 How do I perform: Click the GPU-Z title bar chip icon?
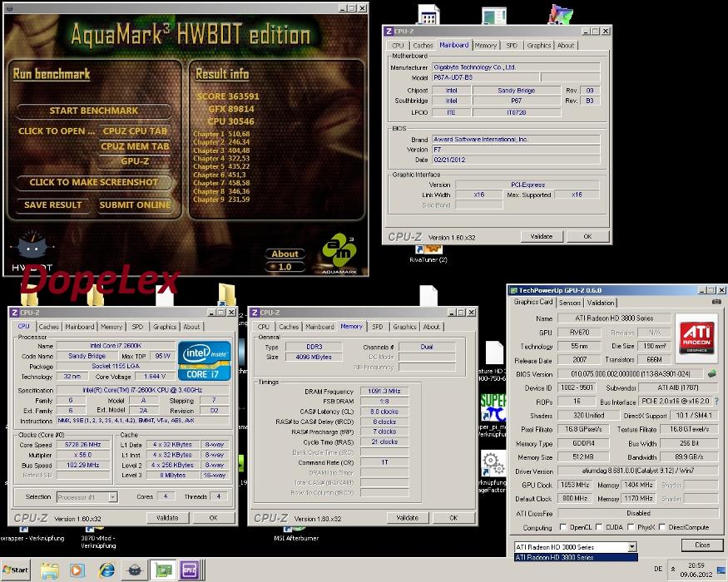(513, 290)
